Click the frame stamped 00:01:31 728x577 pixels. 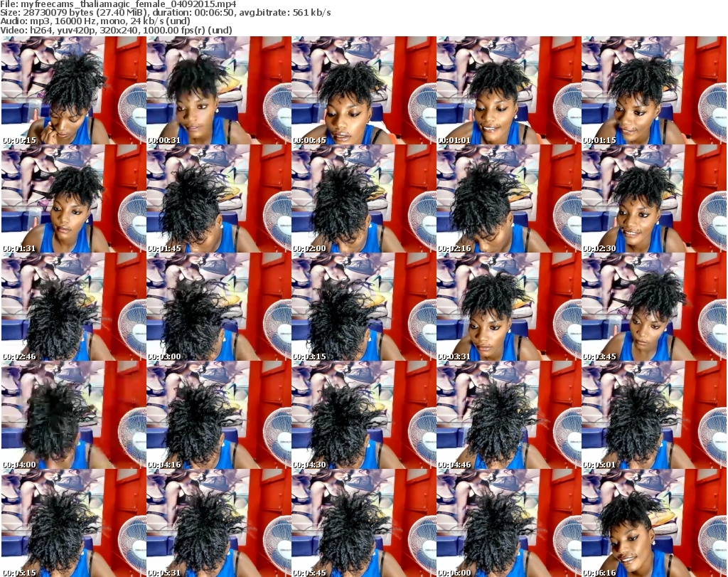(74, 198)
